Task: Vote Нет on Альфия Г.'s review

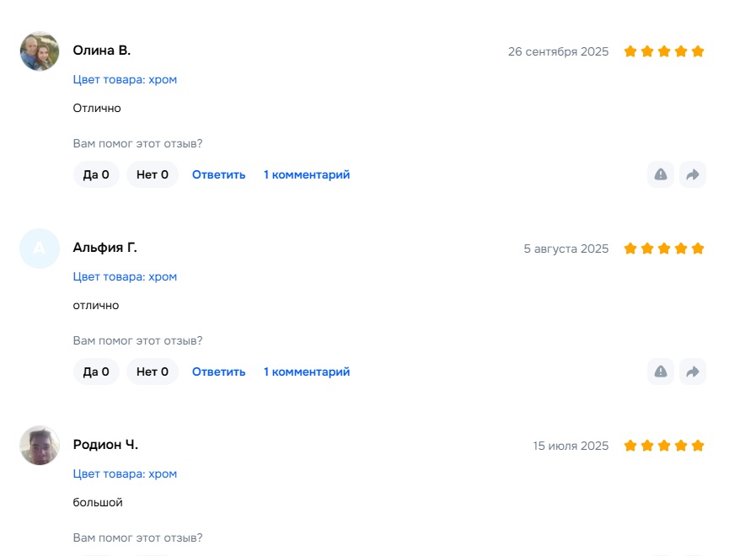Action: (153, 372)
